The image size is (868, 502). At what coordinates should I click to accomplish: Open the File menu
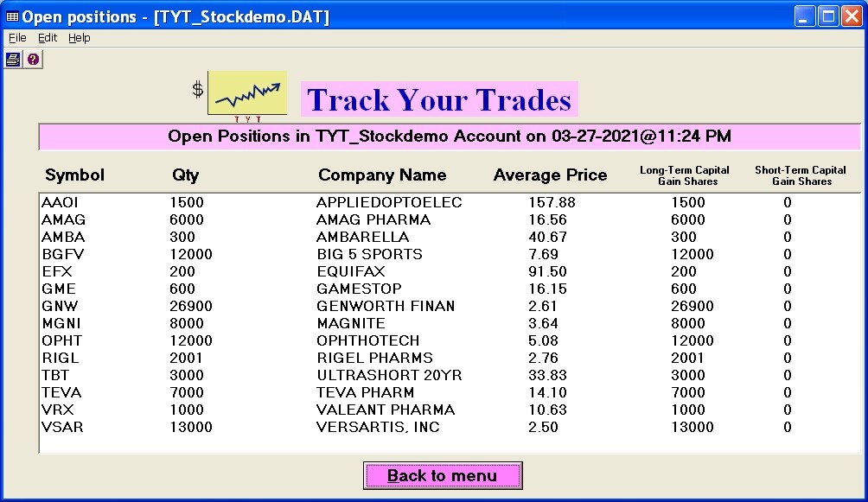[x=17, y=38]
